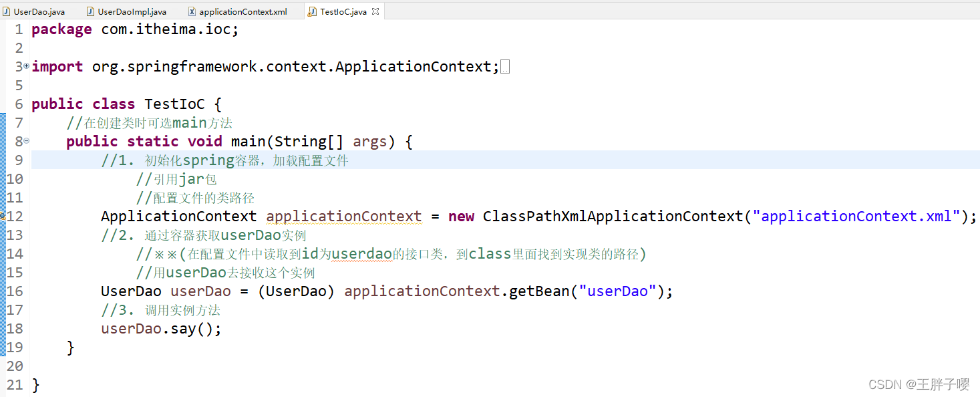Click the comment about config file path on line 11
Image resolution: width=980 pixels, height=397 pixels.
(x=195, y=198)
